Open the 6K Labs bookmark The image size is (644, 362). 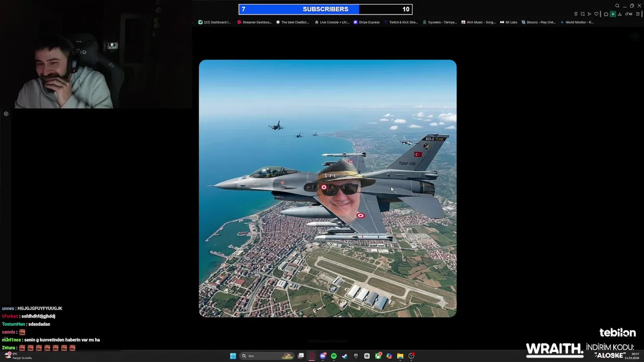pos(509,22)
